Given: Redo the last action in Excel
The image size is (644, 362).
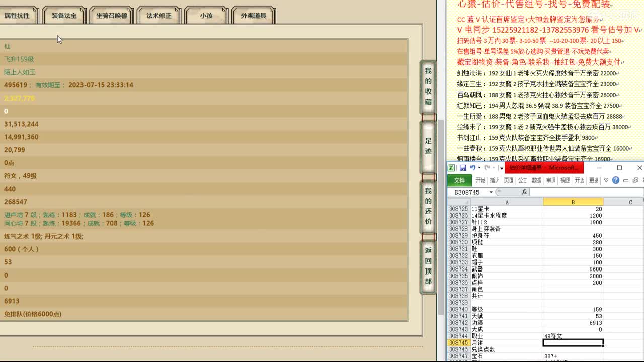Looking at the screenshot, I should click(x=486, y=167).
